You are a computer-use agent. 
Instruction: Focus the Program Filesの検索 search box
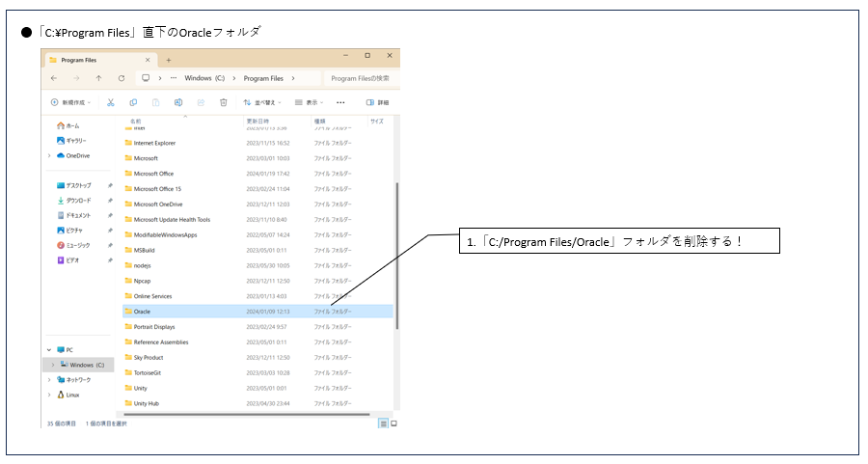(x=361, y=79)
